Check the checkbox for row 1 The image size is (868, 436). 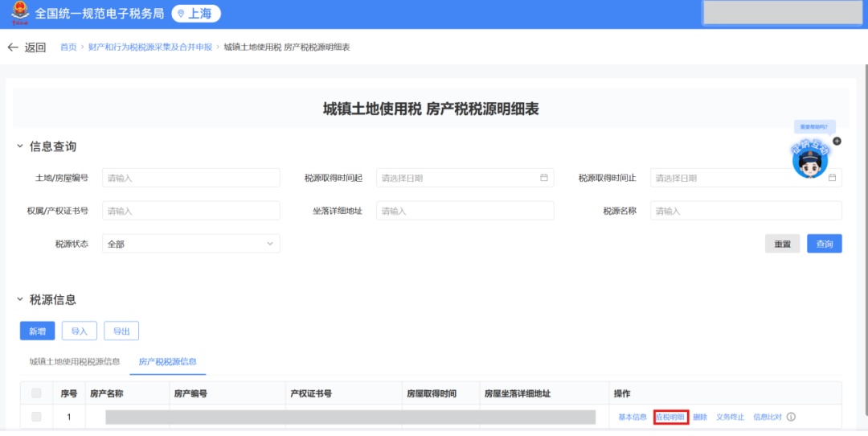(36, 417)
